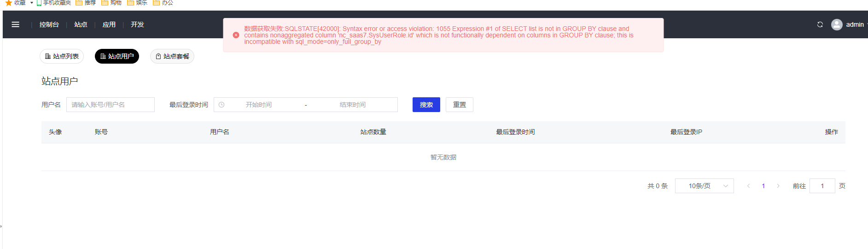868x249 pixels.
Task: Open the 应用 menu
Action: tap(109, 24)
